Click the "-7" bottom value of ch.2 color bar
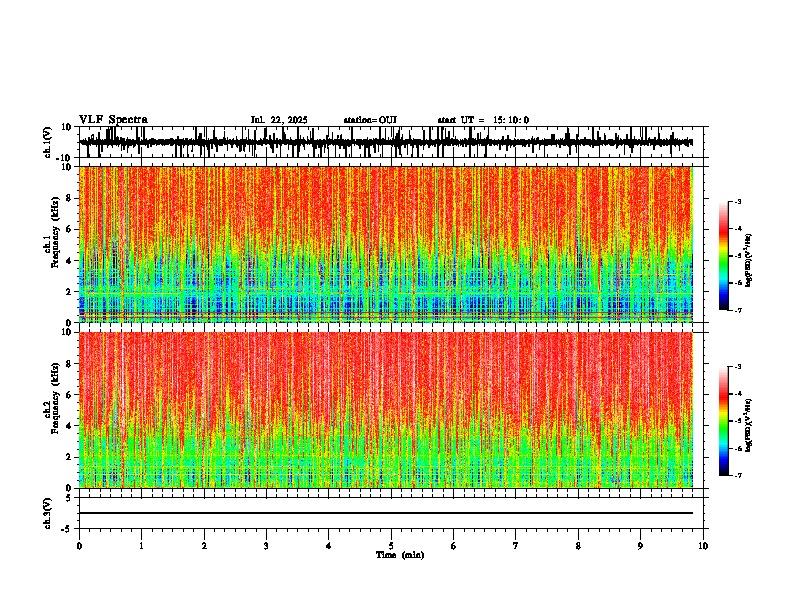This screenshot has width=792, height=612. (738, 475)
